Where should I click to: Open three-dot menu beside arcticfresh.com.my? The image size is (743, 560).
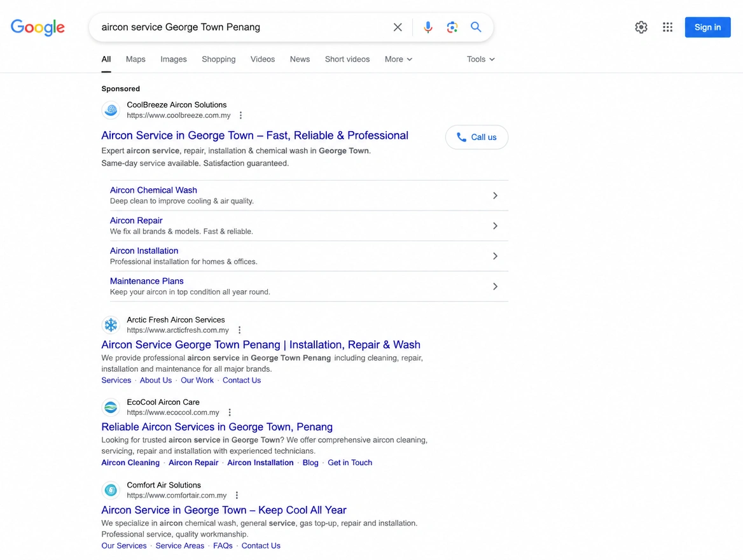(239, 330)
